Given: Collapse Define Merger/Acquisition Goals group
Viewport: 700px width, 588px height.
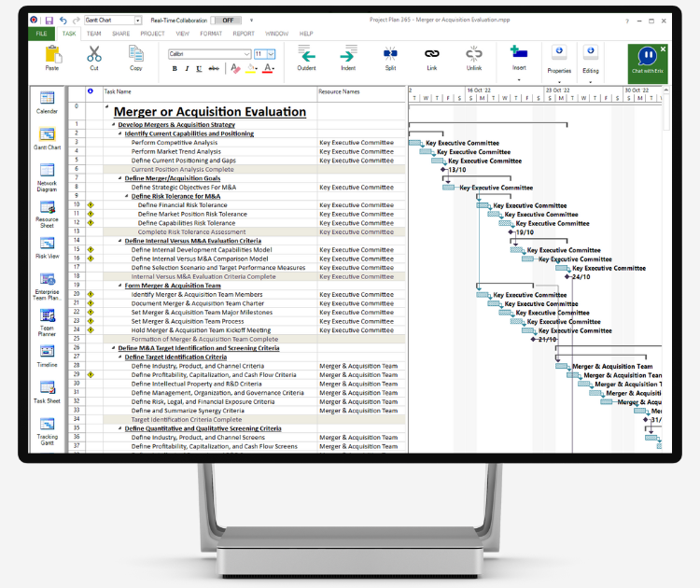Looking at the screenshot, I should pyautogui.click(x=120, y=178).
